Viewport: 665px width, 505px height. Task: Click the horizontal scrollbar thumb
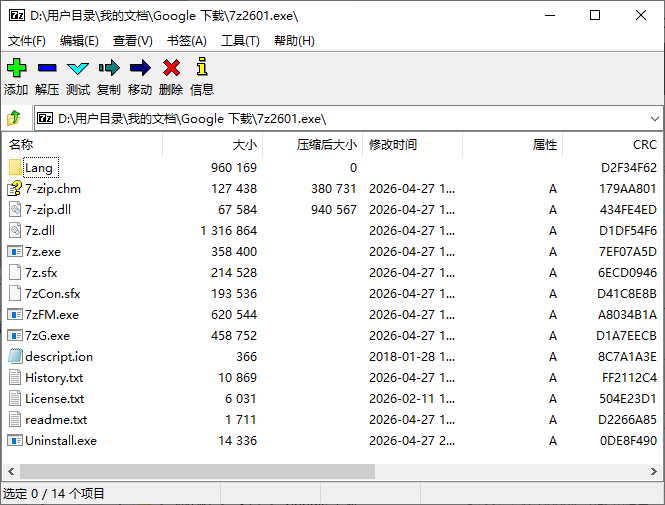197,471
